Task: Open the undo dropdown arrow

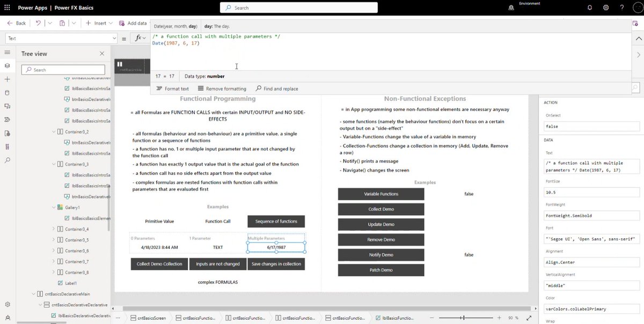Action: [x=49, y=23]
